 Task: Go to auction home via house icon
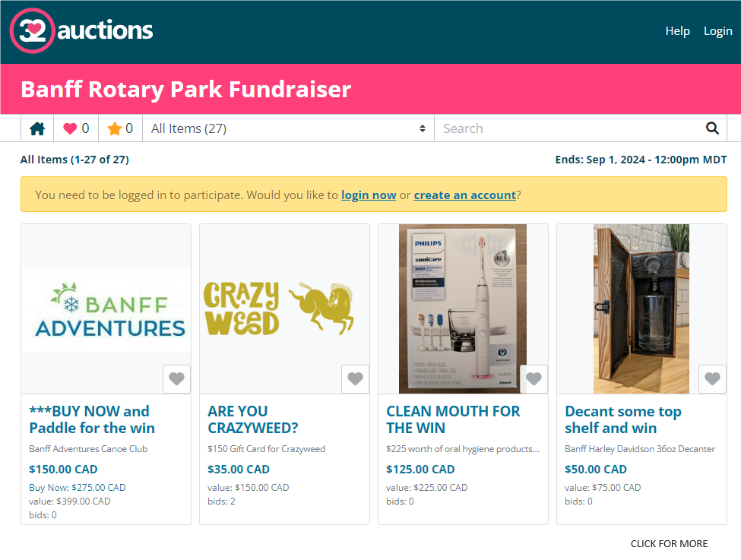(x=37, y=128)
